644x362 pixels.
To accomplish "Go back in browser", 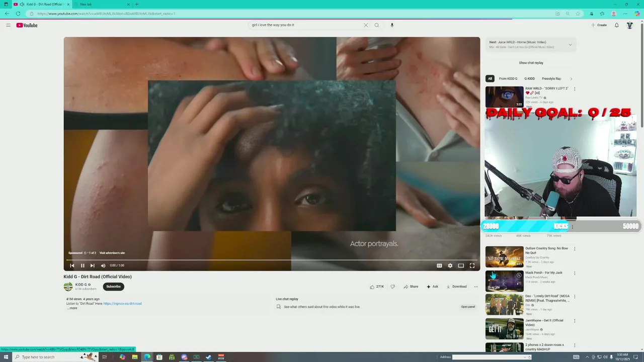I will coord(7,14).
